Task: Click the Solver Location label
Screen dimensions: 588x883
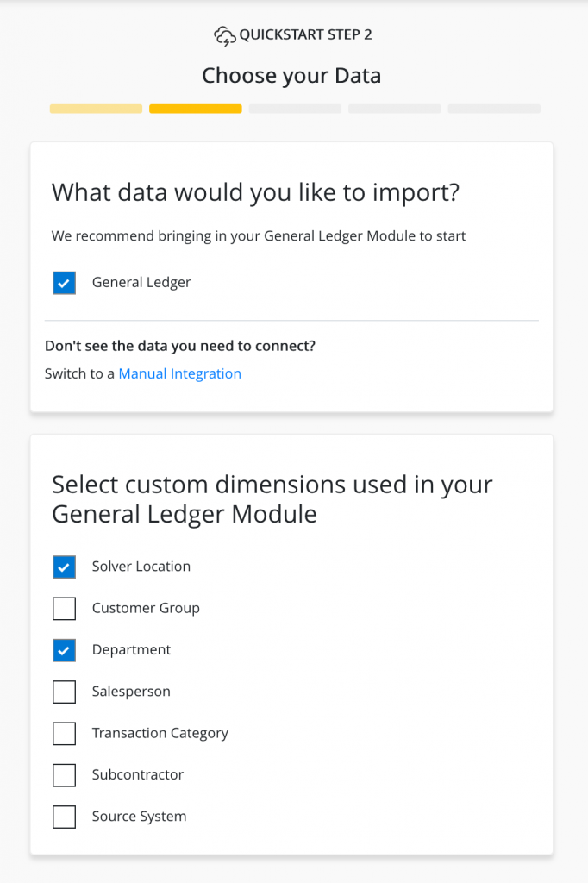Action: pos(141,567)
